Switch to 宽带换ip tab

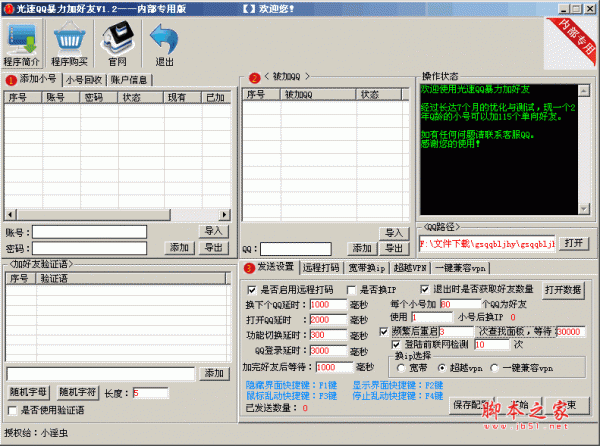point(367,268)
